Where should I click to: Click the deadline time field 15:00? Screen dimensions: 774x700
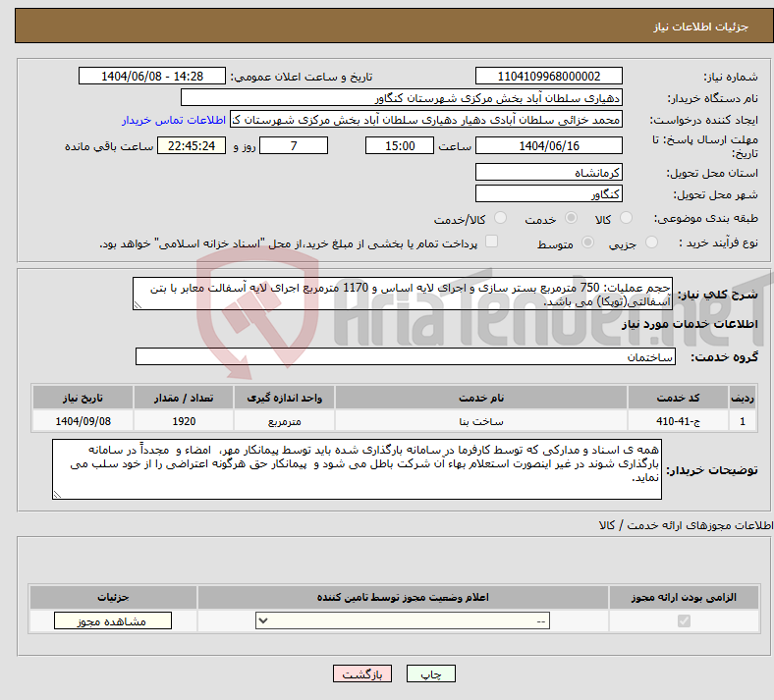[x=400, y=145]
